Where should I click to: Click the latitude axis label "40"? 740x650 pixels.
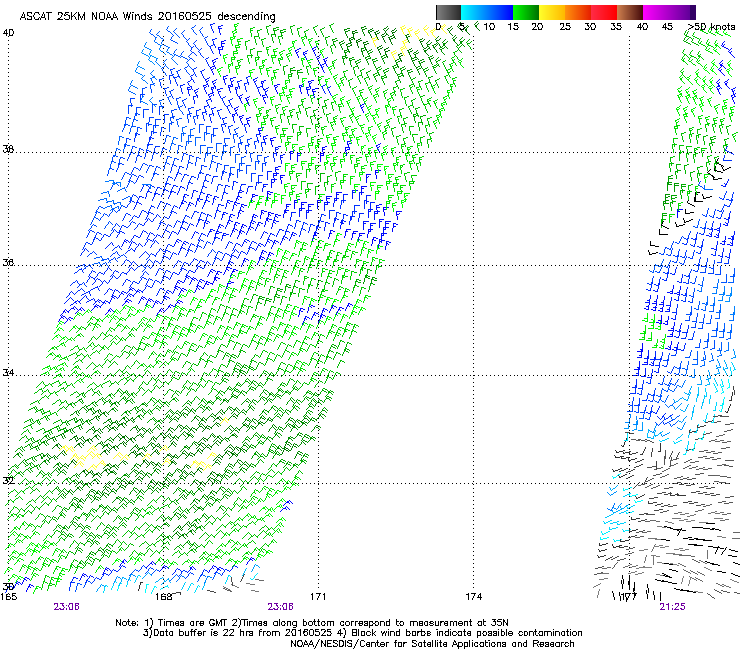click(x=8, y=33)
